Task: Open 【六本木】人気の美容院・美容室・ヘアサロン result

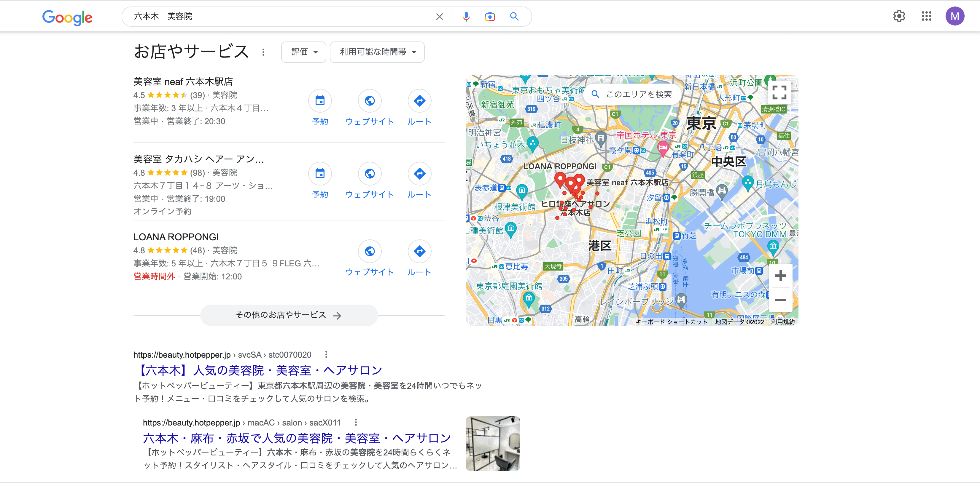Action: [259, 370]
